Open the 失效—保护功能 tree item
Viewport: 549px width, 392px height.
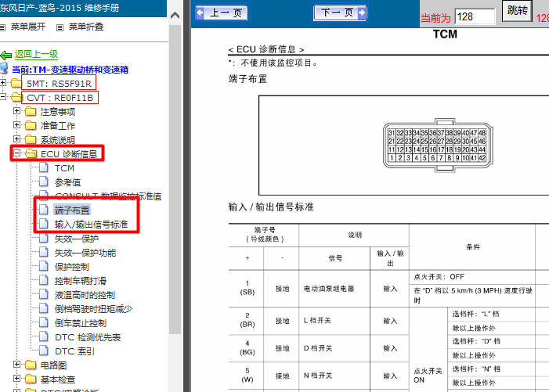click(85, 253)
